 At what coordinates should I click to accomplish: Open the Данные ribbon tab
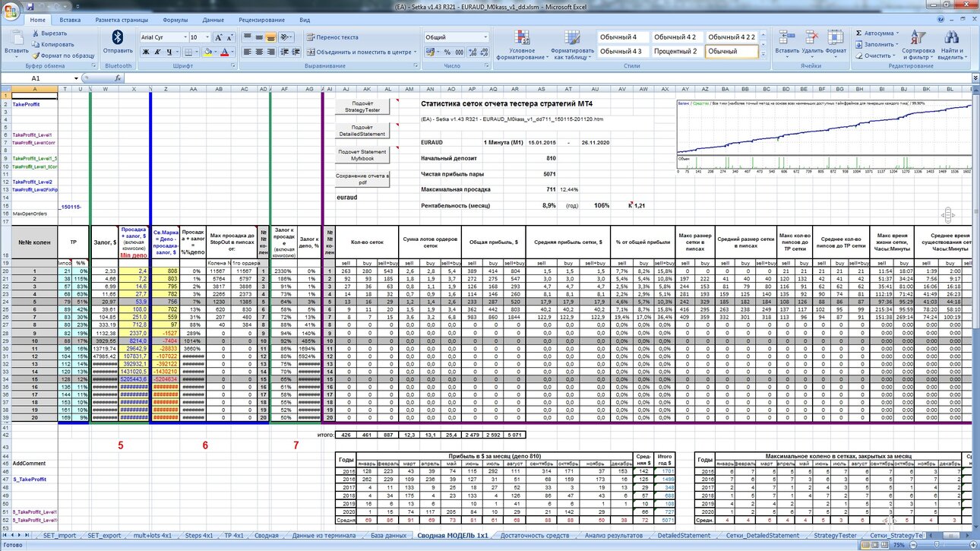pyautogui.click(x=213, y=20)
